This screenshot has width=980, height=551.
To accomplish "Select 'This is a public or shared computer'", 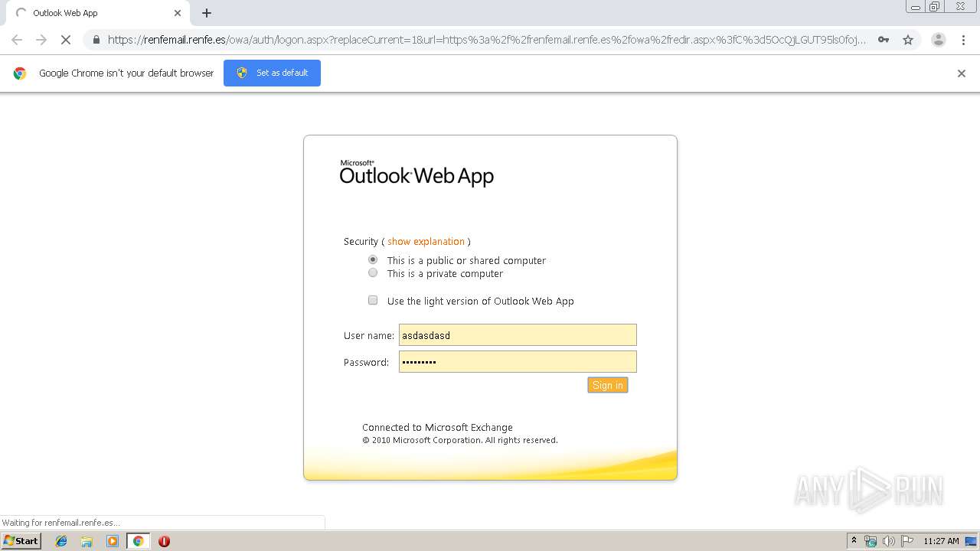I will point(373,260).
